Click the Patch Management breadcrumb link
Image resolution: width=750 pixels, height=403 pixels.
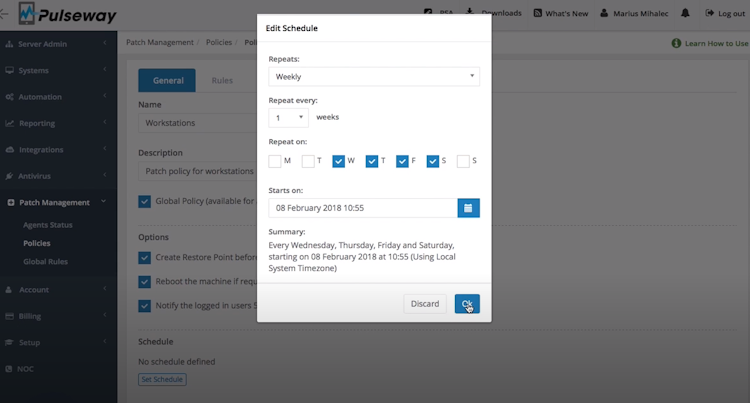(x=160, y=43)
